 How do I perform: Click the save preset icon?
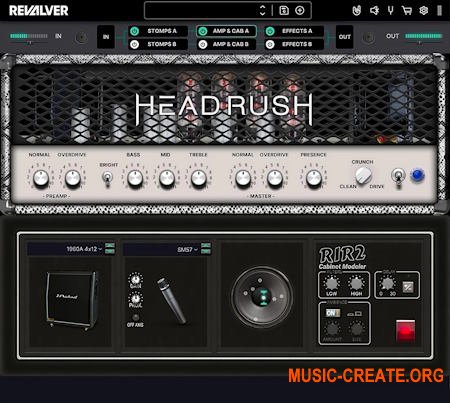point(284,11)
